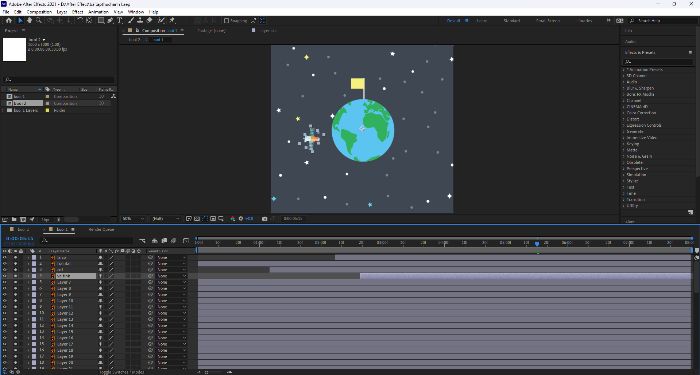
Task: Toggle the Snapping checkbox
Action: 226,21
